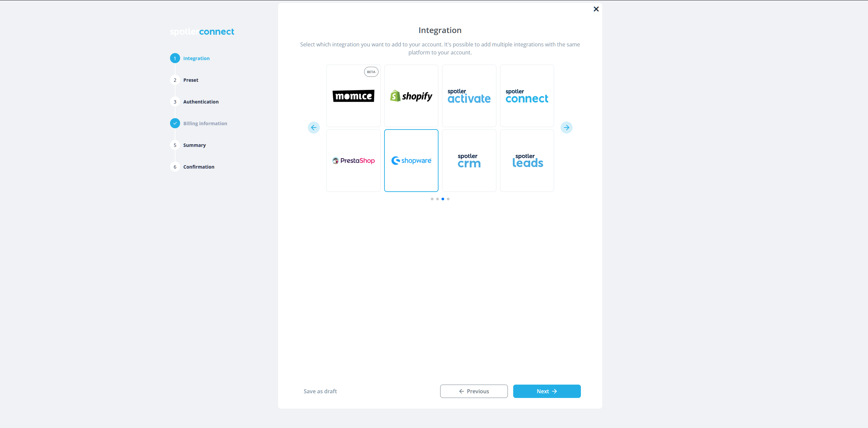The height and width of the screenshot is (428, 868).
Task: Click the first carousel page dot
Action: click(432, 199)
